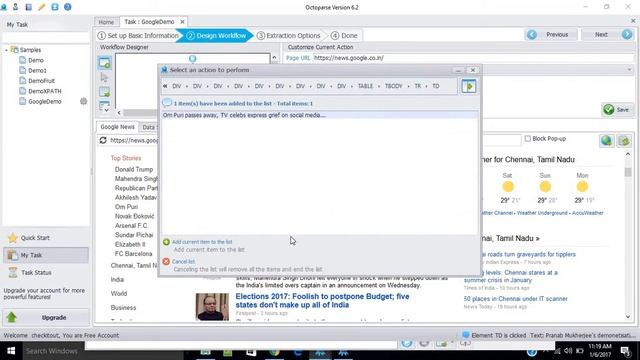This screenshot has width=640, height=360.
Task: Click the Save button
Action: click(x=616, y=109)
